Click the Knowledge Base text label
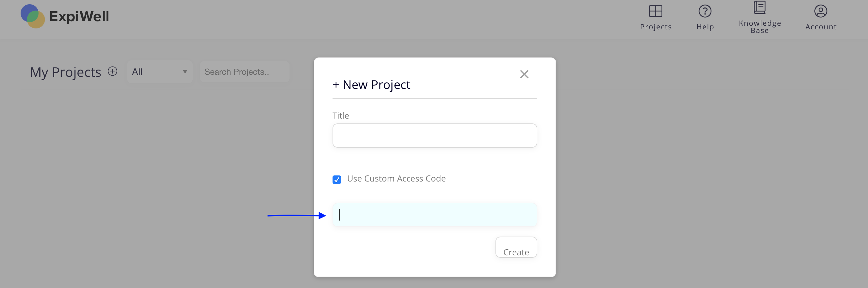868x288 pixels. pos(760,27)
